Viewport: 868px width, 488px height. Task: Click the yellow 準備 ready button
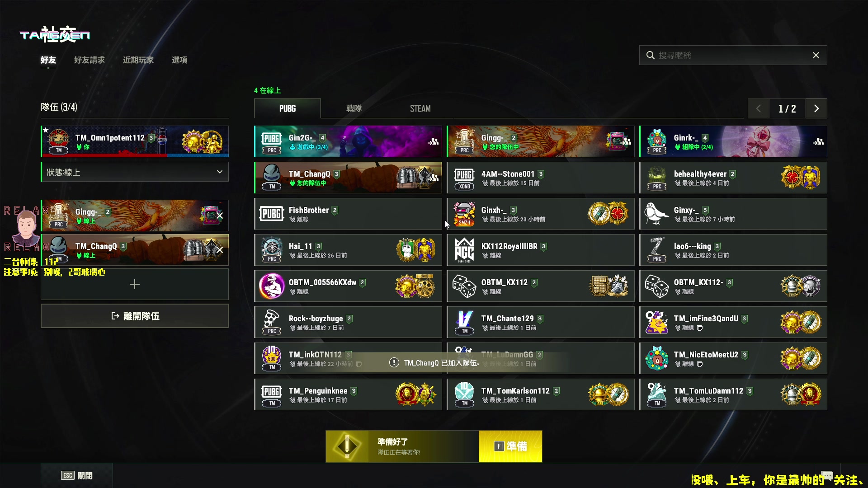point(510,446)
